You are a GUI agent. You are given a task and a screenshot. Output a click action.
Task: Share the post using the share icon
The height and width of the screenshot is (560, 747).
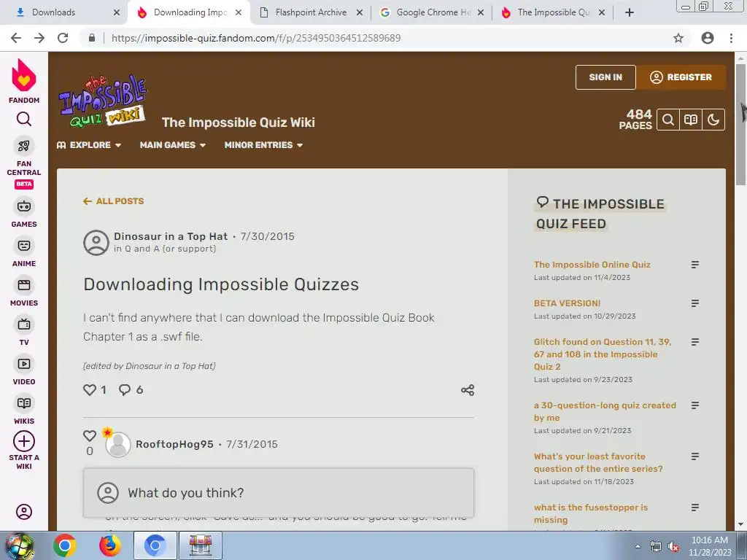tap(468, 390)
